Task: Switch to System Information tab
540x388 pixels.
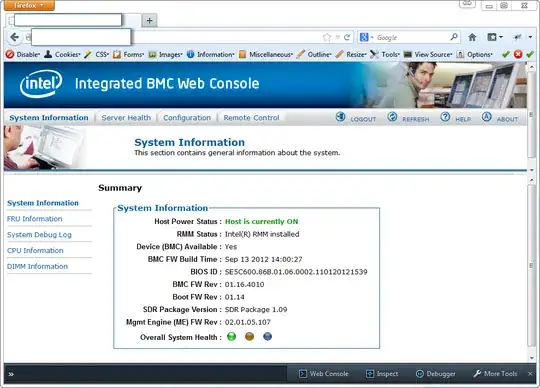Action: [x=49, y=118]
